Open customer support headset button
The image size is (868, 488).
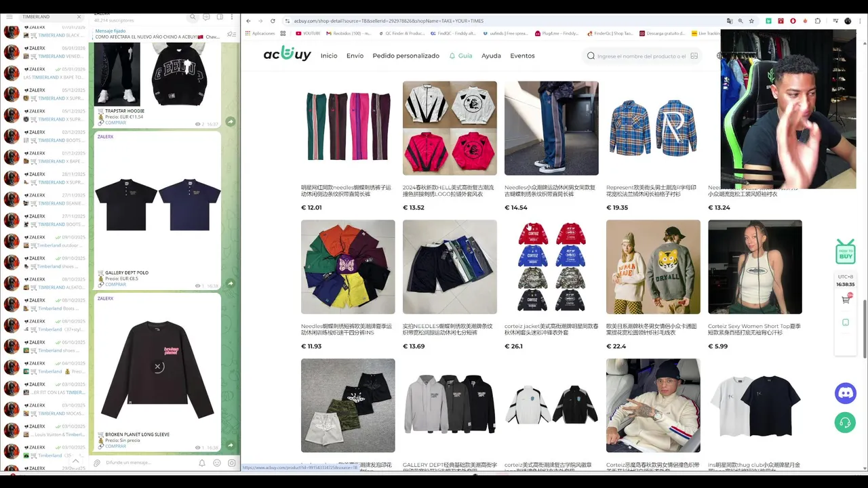tap(846, 422)
